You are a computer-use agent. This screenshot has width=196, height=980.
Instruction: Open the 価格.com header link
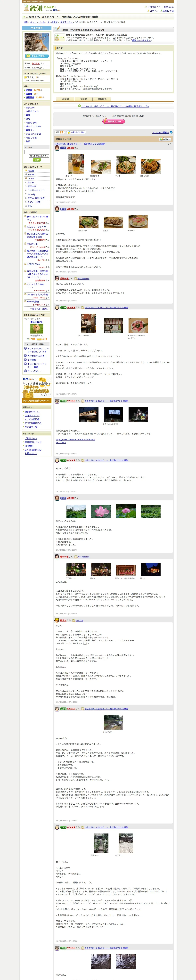pos(169,7)
